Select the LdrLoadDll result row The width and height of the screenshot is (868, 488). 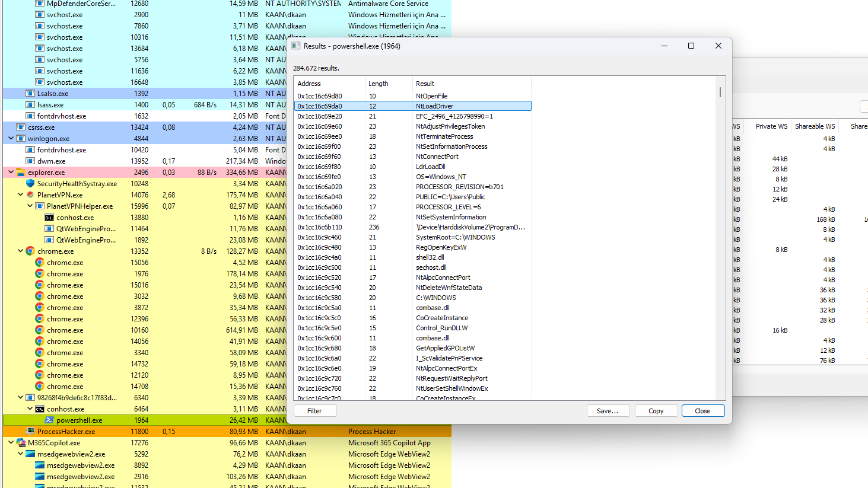pos(413,167)
